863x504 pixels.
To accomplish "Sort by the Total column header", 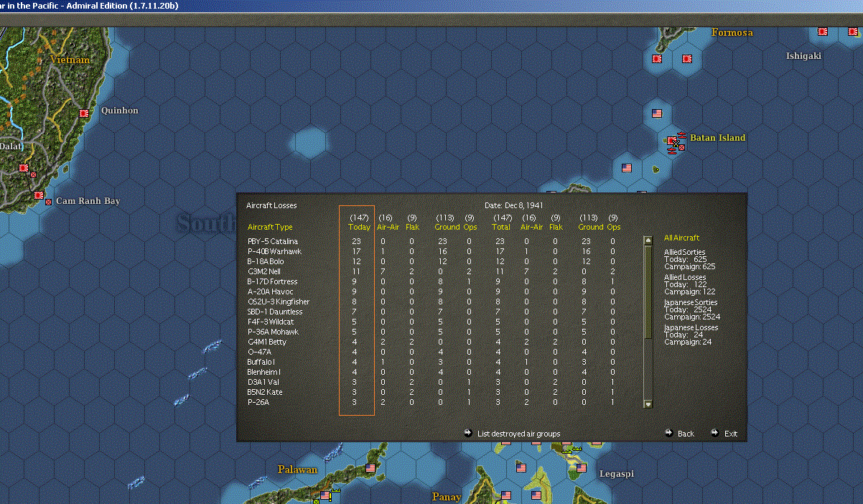I will pyautogui.click(x=502, y=227).
